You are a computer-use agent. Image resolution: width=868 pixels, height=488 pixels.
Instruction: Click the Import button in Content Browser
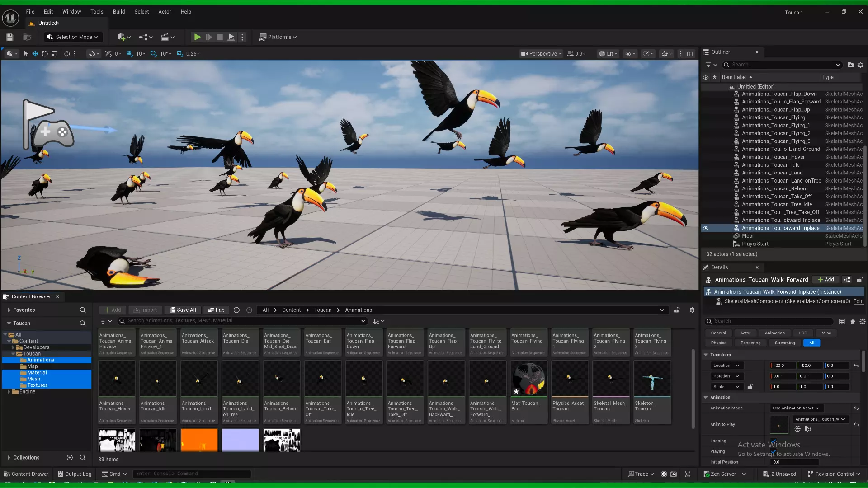point(145,310)
